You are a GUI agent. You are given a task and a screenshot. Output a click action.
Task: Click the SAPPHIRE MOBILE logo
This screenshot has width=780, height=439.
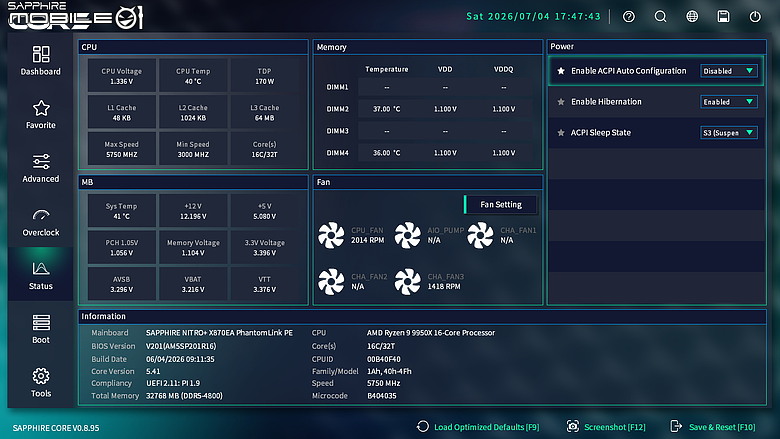(75, 15)
